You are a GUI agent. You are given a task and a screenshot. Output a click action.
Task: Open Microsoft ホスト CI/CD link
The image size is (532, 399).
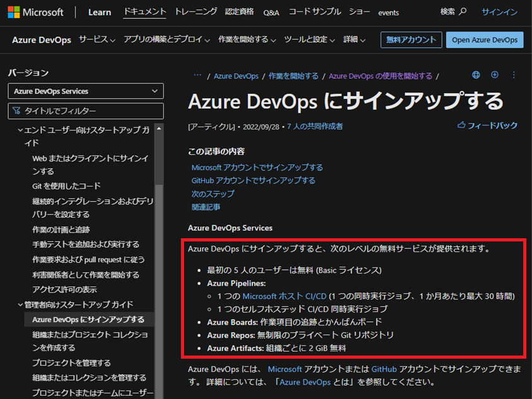point(284,296)
